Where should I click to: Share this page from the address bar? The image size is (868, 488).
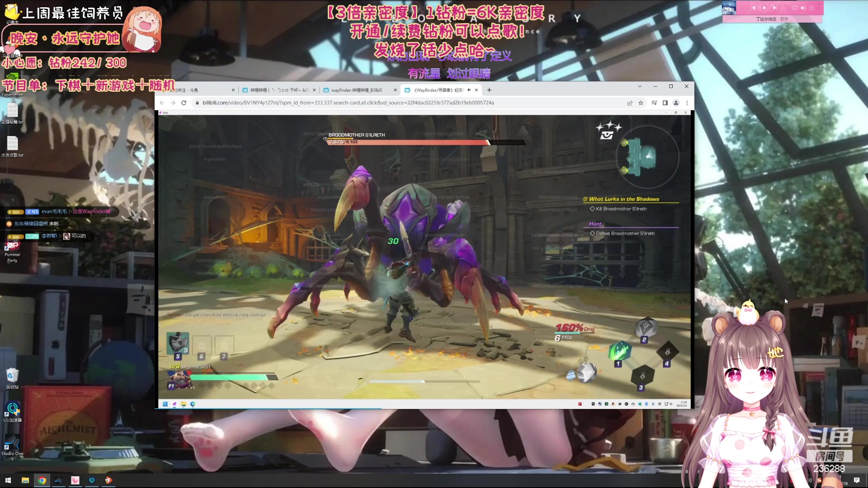[x=630, y=103]
